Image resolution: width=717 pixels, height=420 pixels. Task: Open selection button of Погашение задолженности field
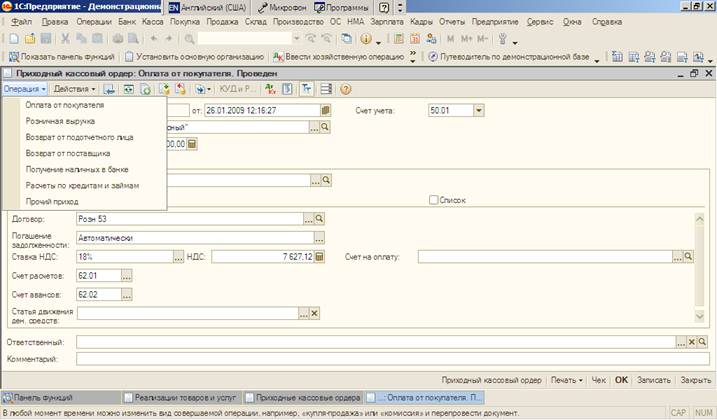coord(319,238)
